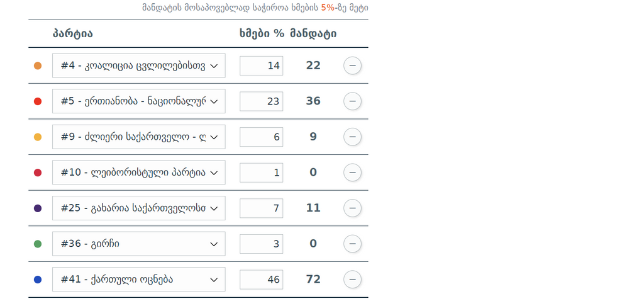The height and width of the screenshot is (306, 644).
Task: Remove the #9 party row with minus icon
Action: pos(352,137)
